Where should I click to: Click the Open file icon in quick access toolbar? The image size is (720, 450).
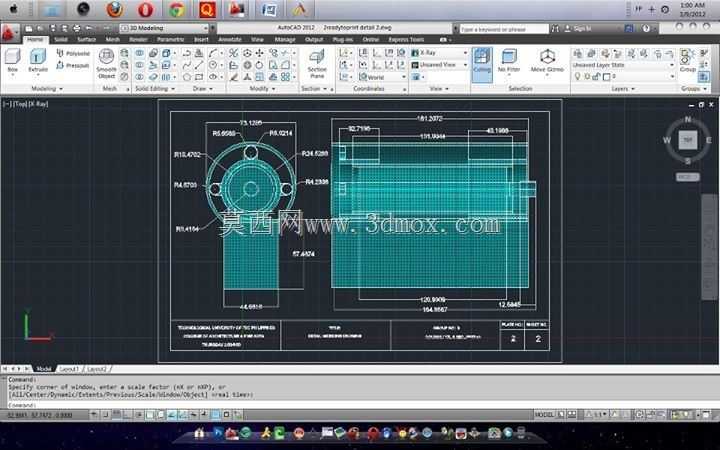[40, 28]
